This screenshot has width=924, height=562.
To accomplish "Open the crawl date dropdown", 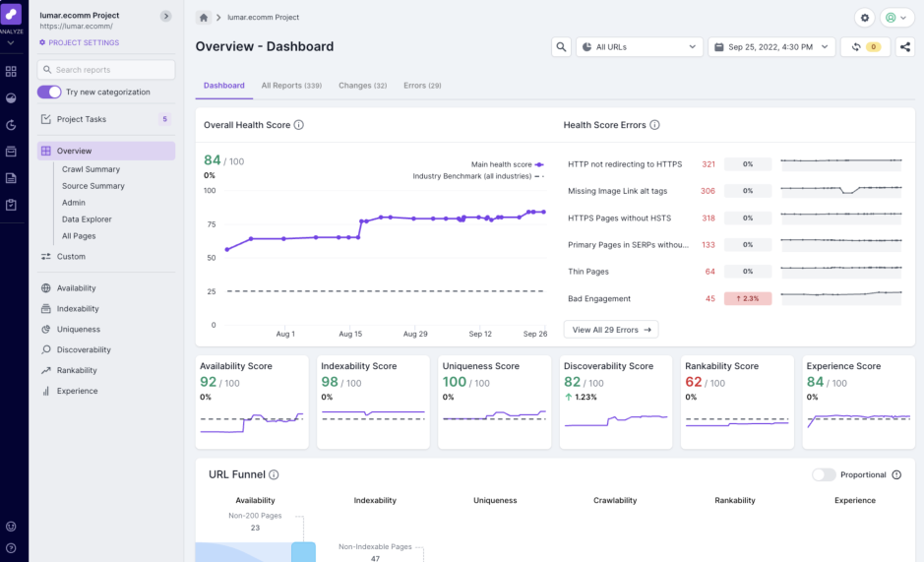I will [771, 46].
